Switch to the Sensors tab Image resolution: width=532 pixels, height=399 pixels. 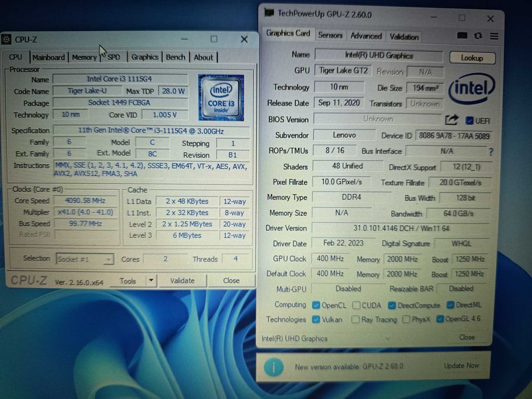point(330,35)
